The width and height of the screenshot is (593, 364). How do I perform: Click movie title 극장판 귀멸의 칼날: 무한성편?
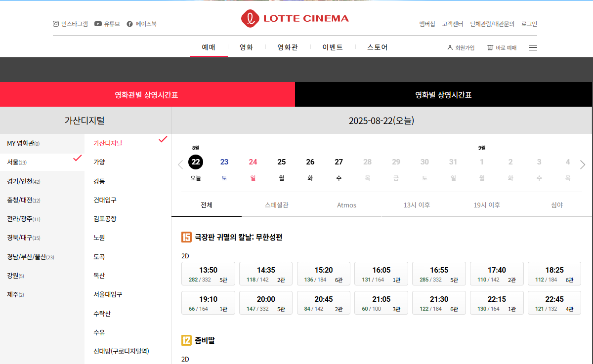(x=239, y=238)
